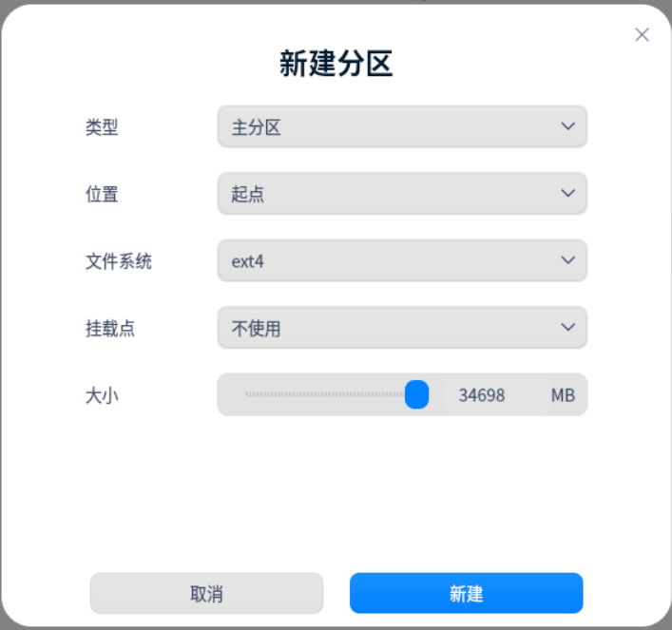Expand the ext4 file system selector
The width and height of the screenshot is (672, 630).
[x=390, y=260]
